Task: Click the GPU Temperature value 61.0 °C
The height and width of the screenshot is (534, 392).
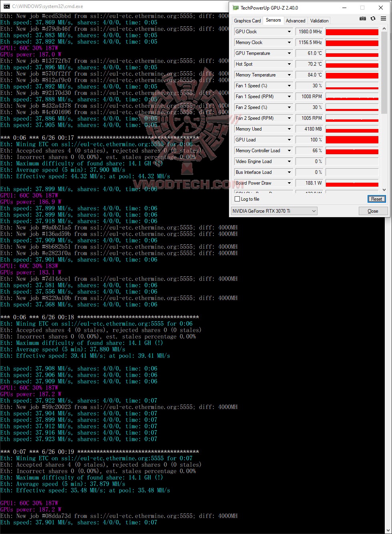Action: [310, 53]
